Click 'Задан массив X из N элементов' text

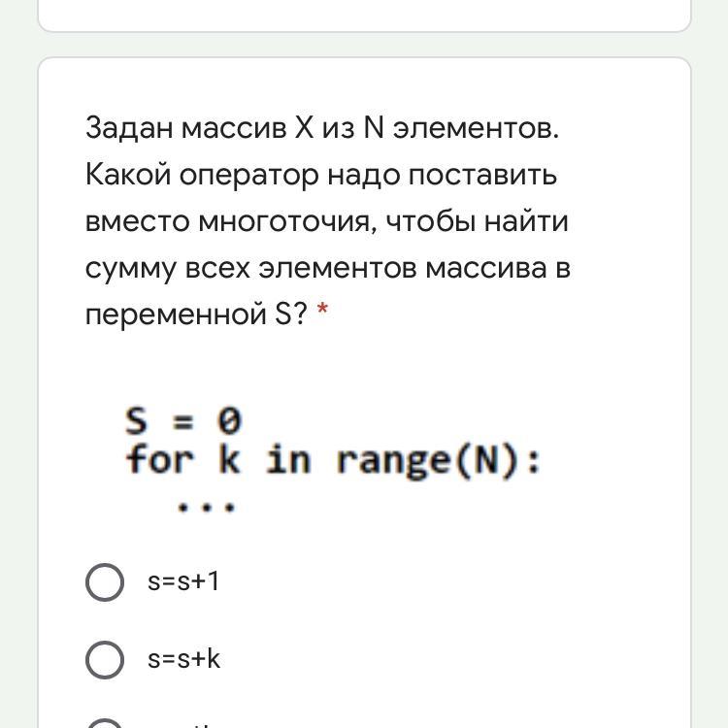[322, 128]
